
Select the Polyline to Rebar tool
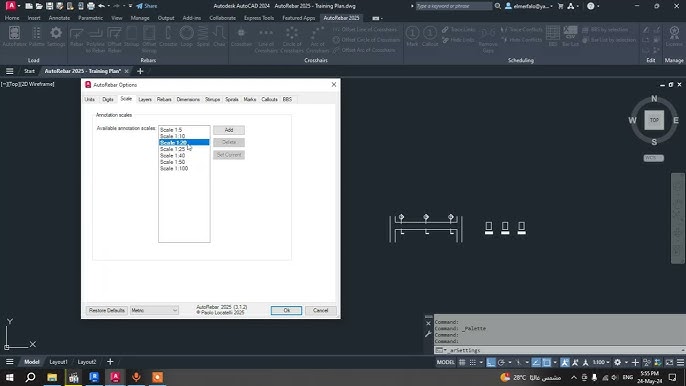tap(95, 39)
